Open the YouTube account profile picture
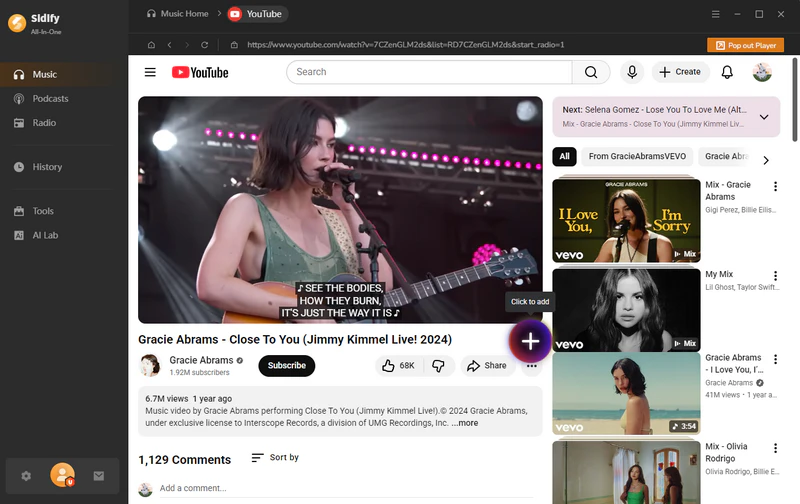Image resolution: width=800 pixels, height=504 pixels. click(762, 72)
